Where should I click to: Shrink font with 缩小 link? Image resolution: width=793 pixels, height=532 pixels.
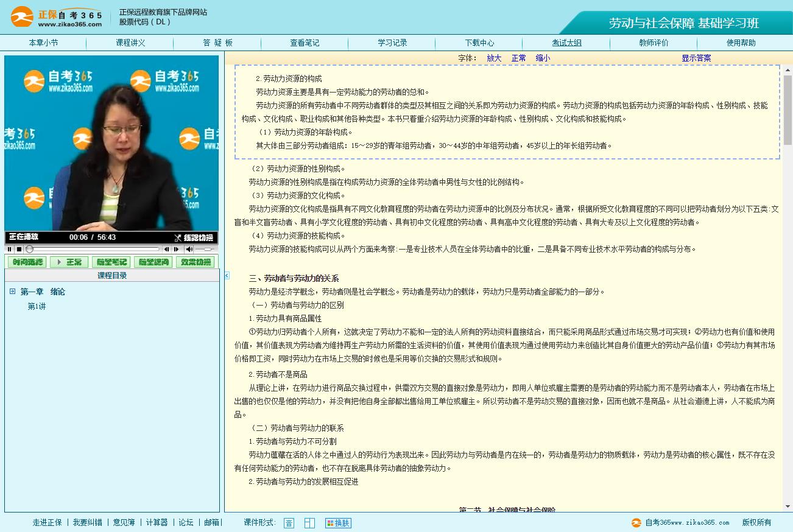[543, 58]
